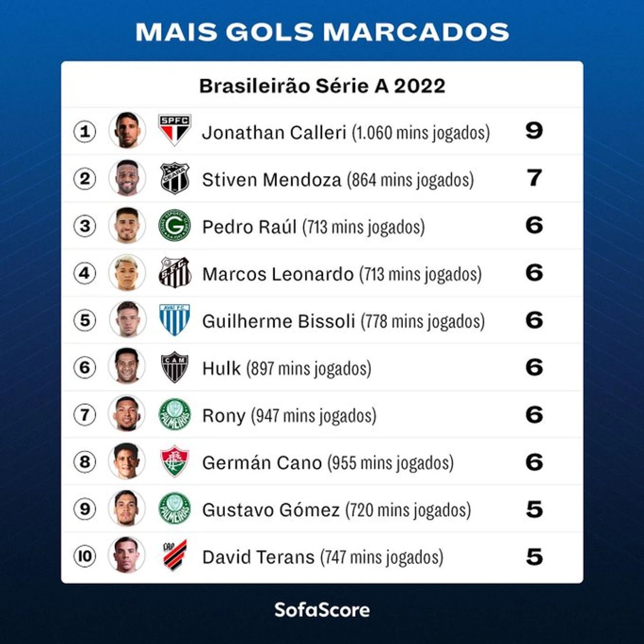644x644 pixels.
Task: Click the Palmeiras crest in Rony's row
Action: (x=175, y=414)
